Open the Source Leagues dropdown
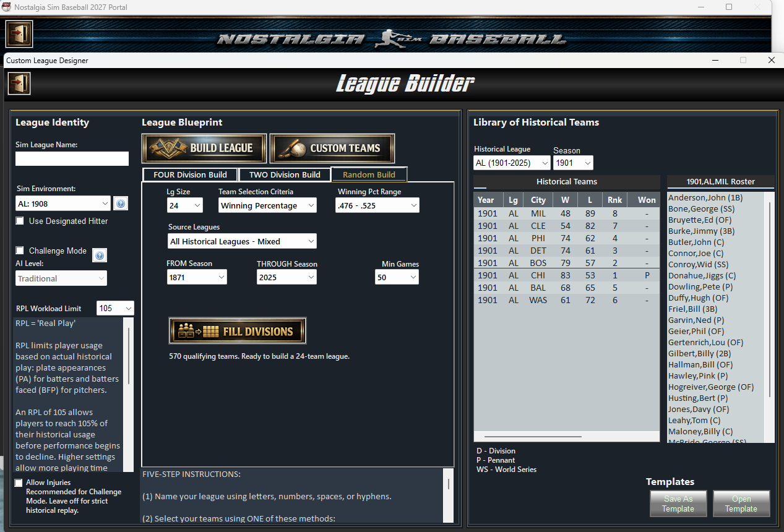The width and height of the screenshot is (784, 532). [242, 241]
